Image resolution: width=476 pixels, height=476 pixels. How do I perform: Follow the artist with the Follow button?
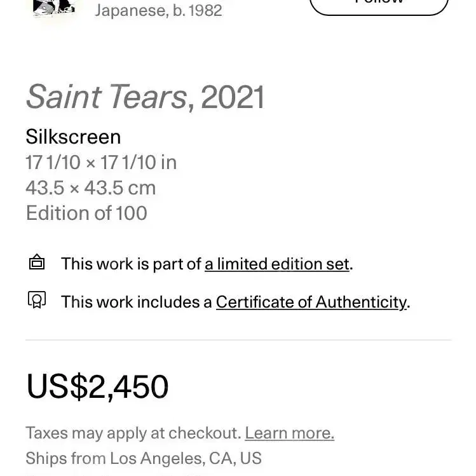coord(379,7)
